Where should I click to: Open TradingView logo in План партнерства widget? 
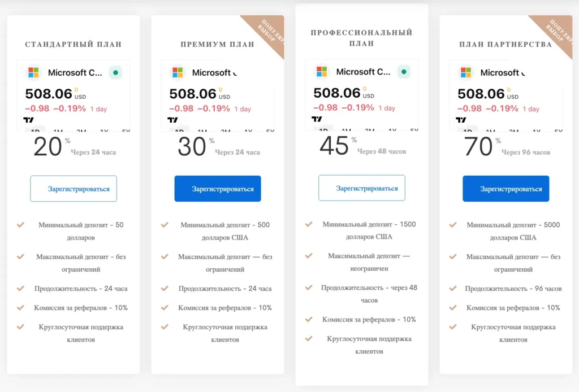point(461,120)
